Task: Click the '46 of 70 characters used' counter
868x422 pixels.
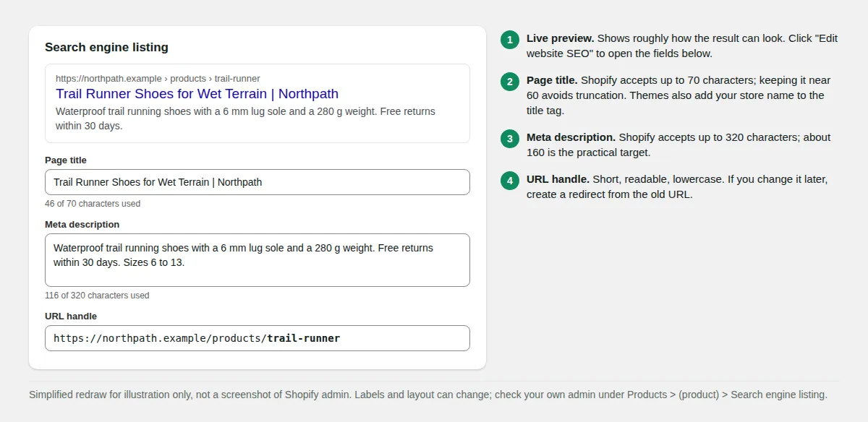Action: pos(93,204)
